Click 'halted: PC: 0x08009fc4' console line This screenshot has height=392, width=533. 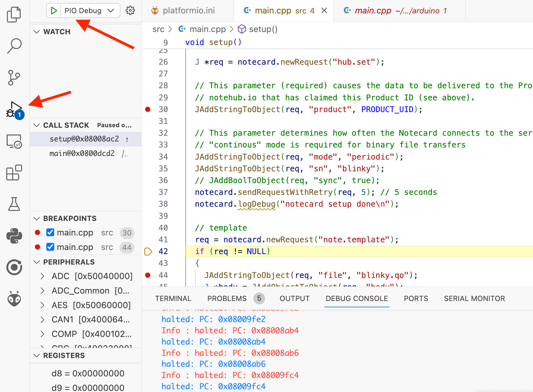214,386
